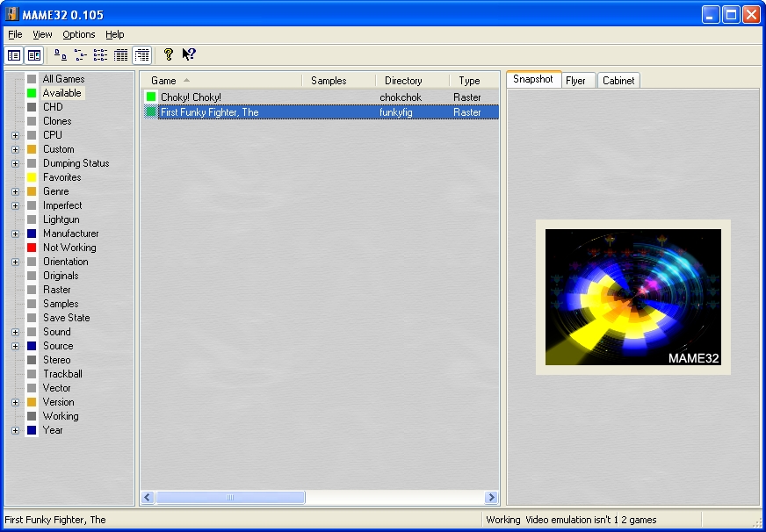Expand the Version folder
Viewport: 766px width, 532px height.
[15, 403]
